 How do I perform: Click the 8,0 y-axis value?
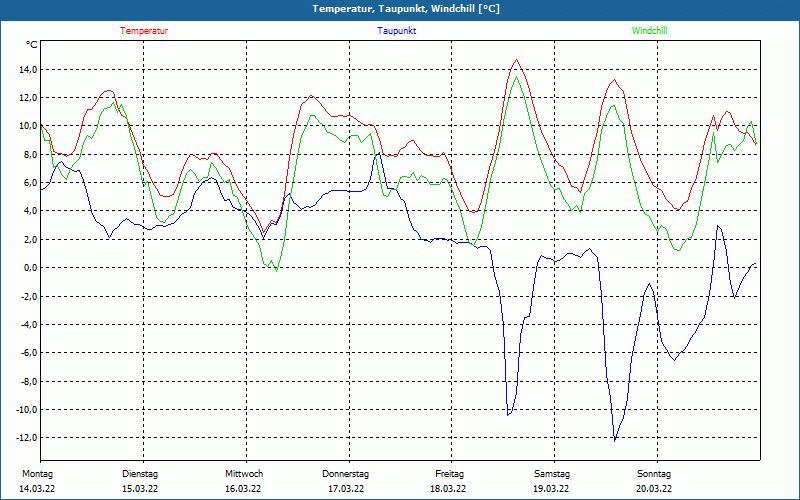[30, 155]
